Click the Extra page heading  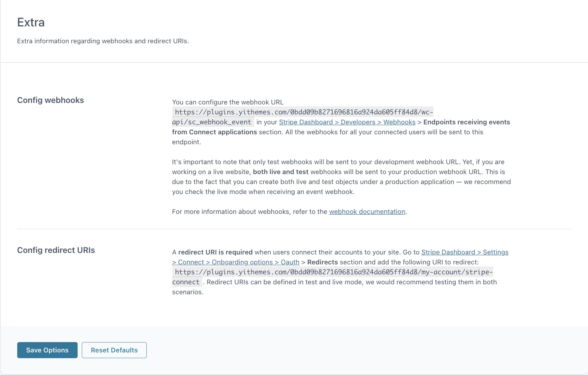(x=31, y=22)
